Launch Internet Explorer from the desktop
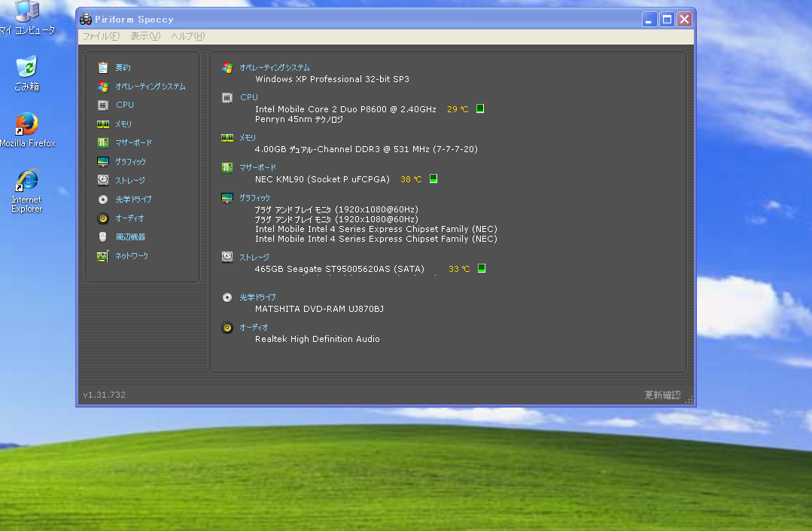812x531 pixels. [27, 191]
